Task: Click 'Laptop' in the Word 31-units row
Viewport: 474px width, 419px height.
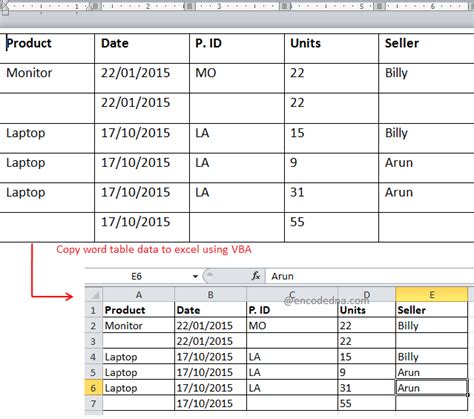Action: point(26,193)
